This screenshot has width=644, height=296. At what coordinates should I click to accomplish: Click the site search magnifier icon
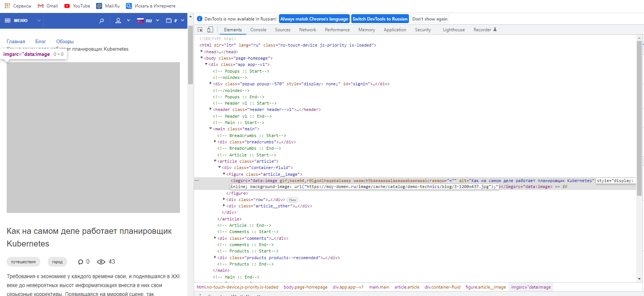[101, 21]
